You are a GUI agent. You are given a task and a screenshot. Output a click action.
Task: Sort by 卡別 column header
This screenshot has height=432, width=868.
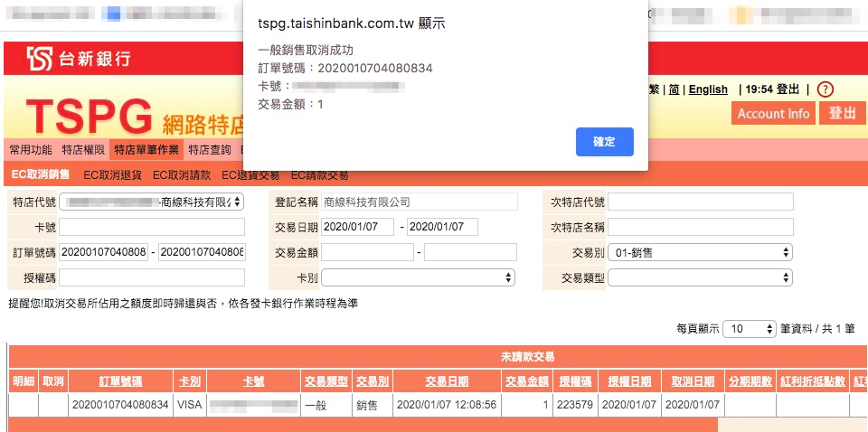coord(190,381)
